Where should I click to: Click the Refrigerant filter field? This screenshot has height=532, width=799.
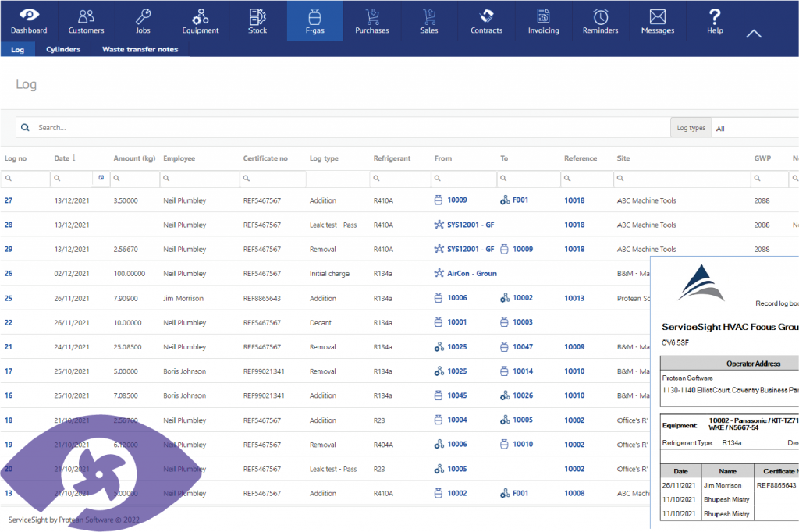point(399,179)
